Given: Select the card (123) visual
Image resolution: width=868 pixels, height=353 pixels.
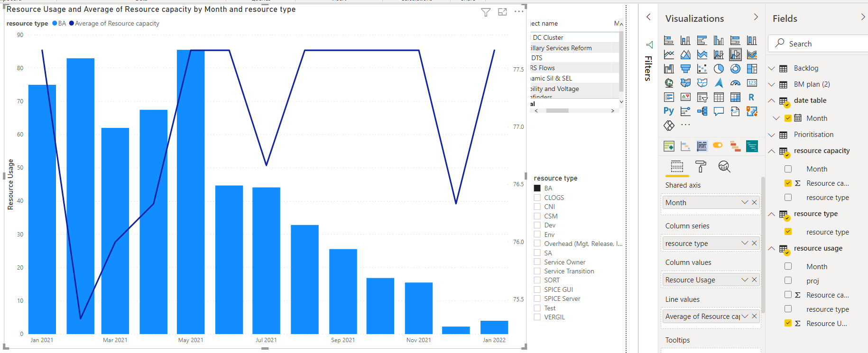Looking at the screenshot, I should point(752,83).
